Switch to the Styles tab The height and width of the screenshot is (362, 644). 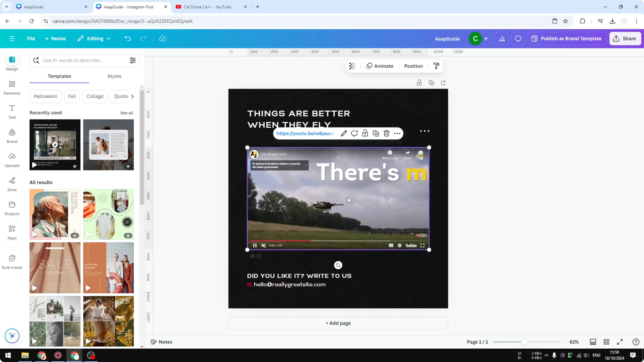(x=114, y=76)
